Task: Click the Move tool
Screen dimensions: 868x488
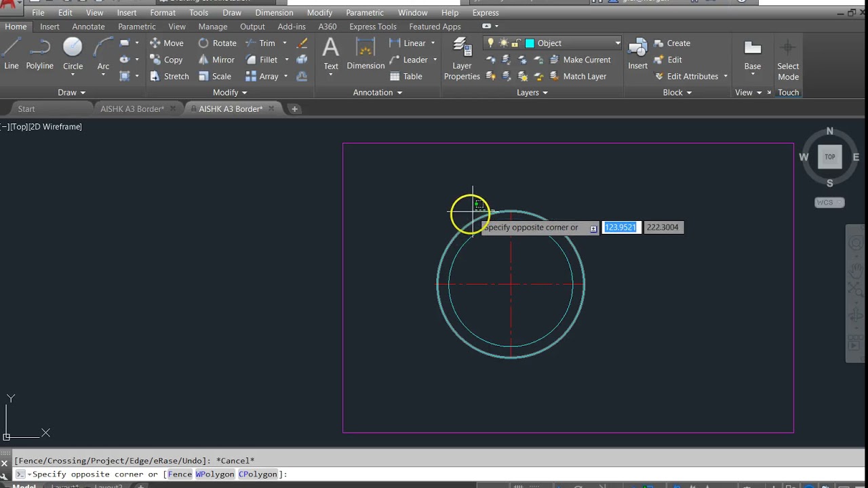Action: point(166,43)
